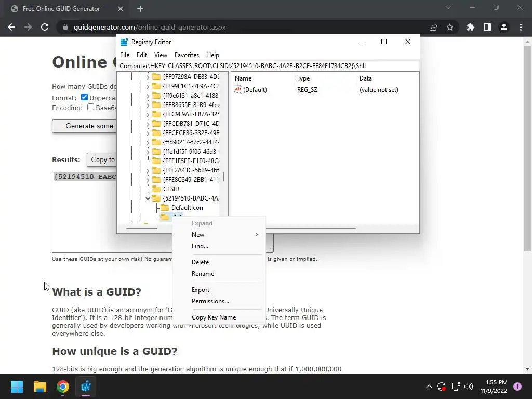532x399 pixels.
Task: Open the taskbar clock and date
Action: (x=494, y=387)
